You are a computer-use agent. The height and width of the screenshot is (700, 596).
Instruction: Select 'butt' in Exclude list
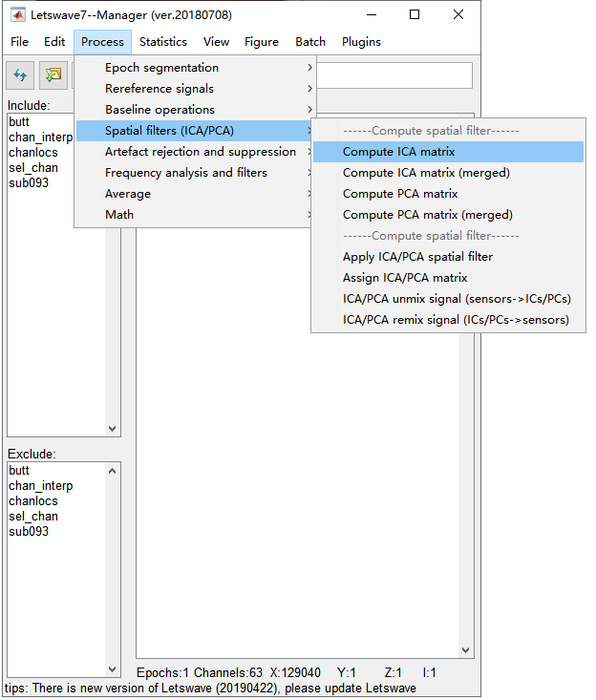click(x=19, y=471)
